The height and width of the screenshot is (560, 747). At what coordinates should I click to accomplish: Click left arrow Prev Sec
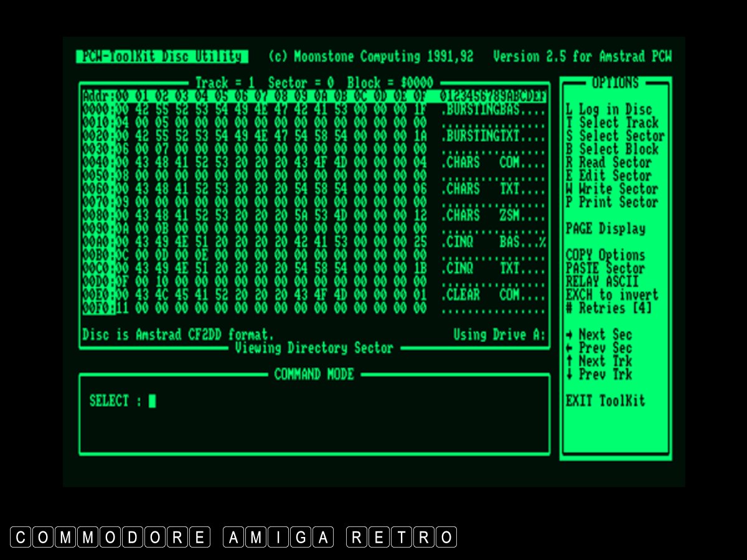(599, 348)
